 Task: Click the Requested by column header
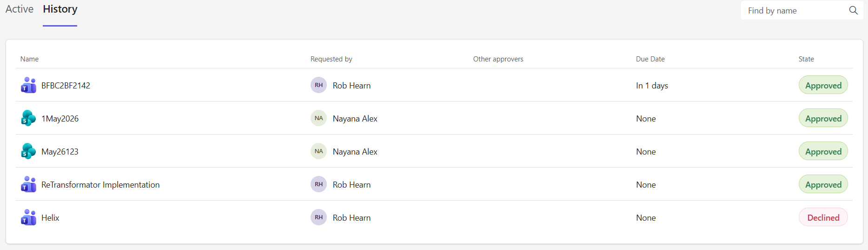click(331, 59)
